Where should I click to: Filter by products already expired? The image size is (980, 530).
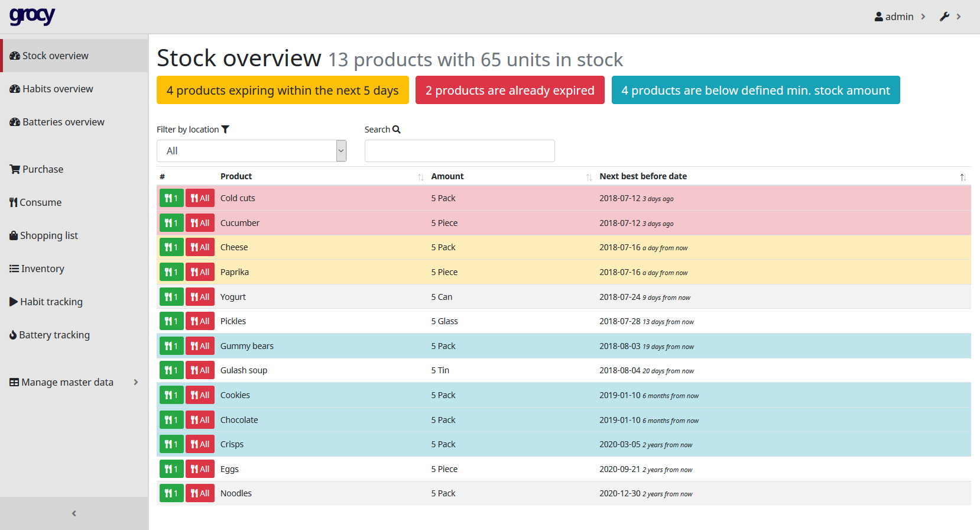[x=510, y=91]
